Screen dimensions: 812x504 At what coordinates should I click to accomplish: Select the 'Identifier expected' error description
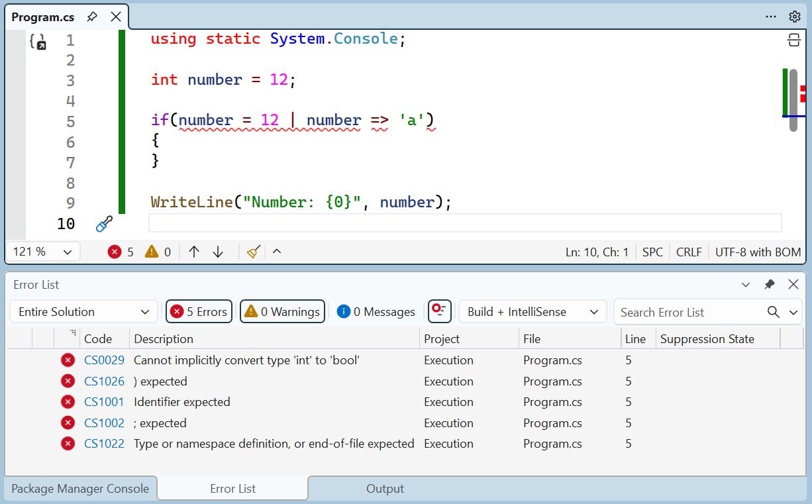click(182, 402)
